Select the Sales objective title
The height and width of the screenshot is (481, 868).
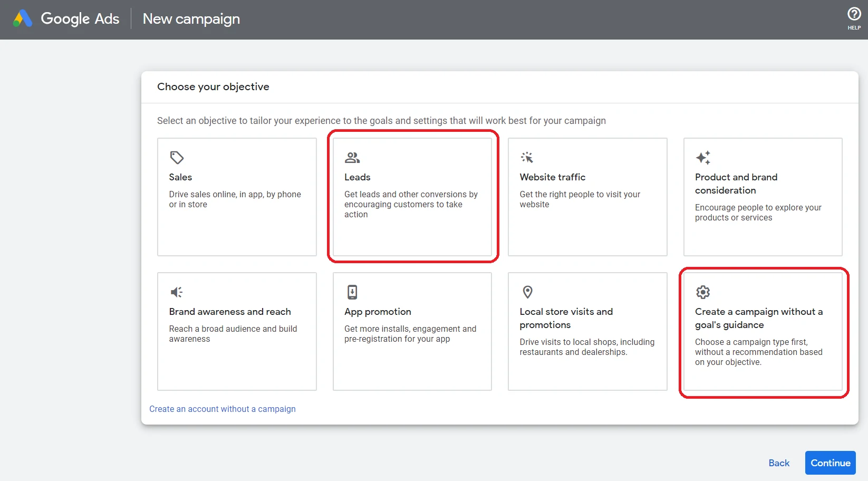(x=180, y=177)
